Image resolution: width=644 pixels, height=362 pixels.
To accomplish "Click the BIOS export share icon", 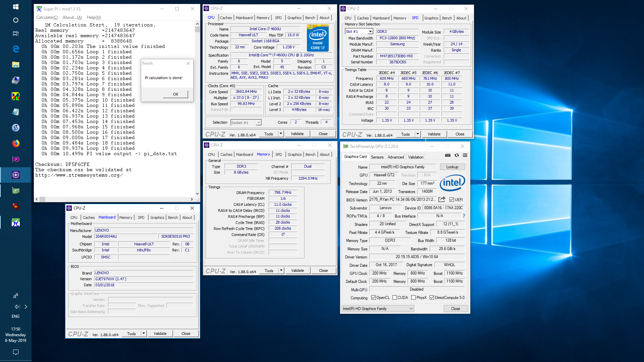I will pos(442,199).
